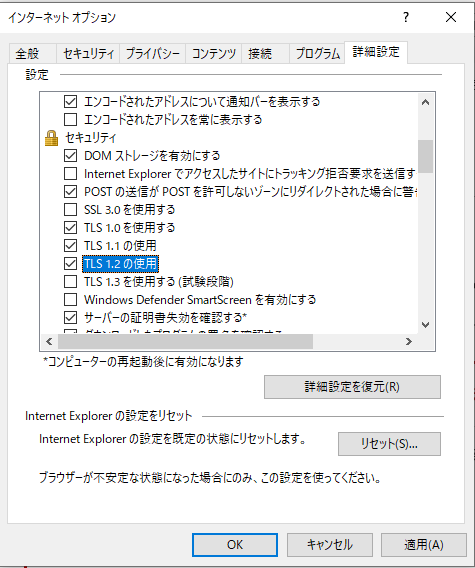Check エンコードされたアドレスを常に表示する

point(70,120)
